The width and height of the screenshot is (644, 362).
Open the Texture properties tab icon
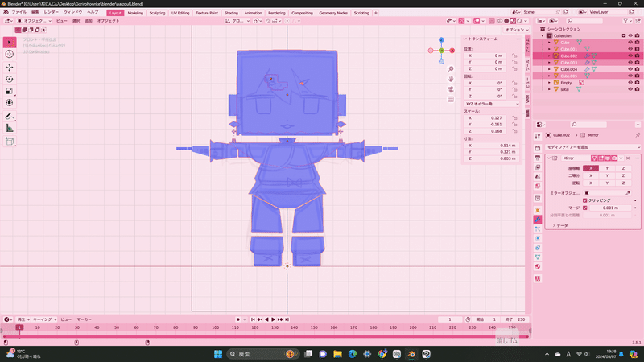[538, 278]
